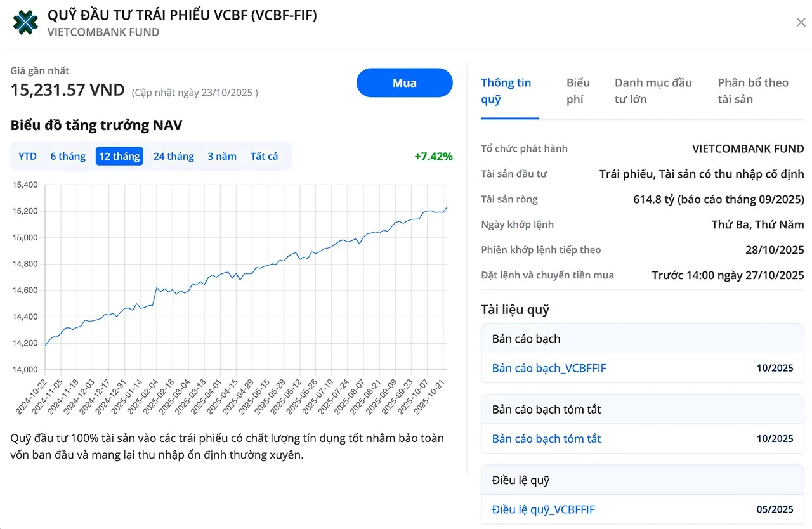Viewport: 812px width, 529px height.
Task: Click the NAV line chart's latest point
Action: point(447,207)
